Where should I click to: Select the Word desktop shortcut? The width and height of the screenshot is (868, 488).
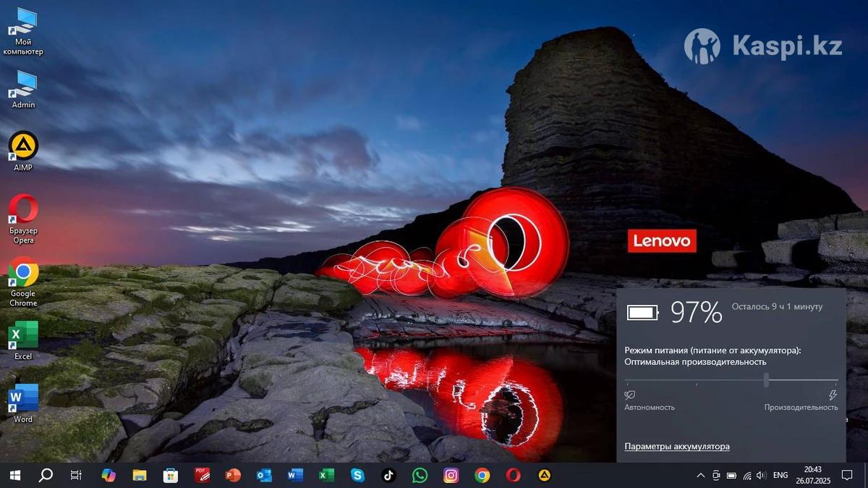[x=23, y=403]
